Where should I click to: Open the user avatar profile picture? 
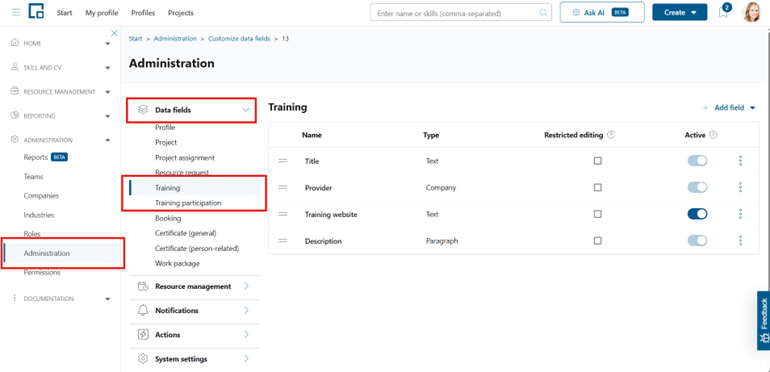click(x=751, y=12)
